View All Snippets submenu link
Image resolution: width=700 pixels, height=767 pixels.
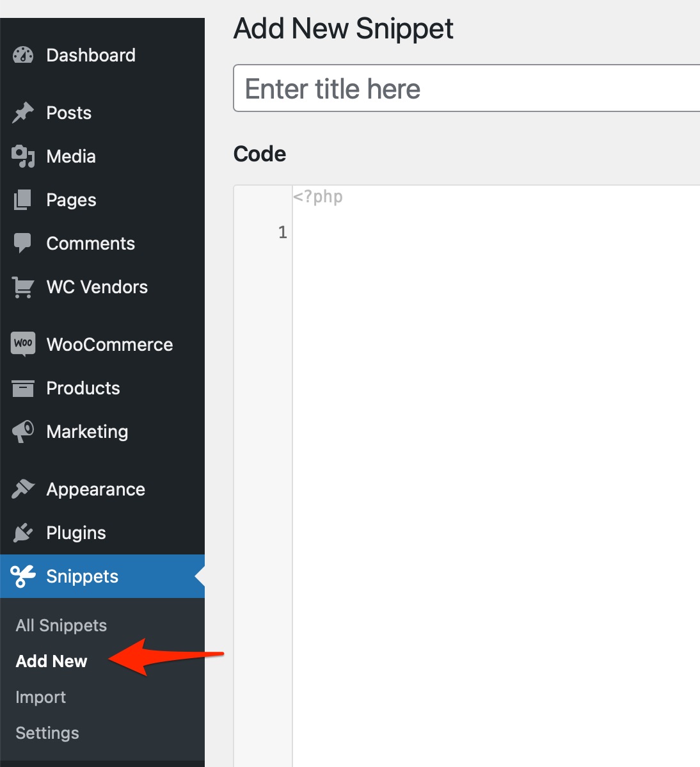(x=61, y=625)
